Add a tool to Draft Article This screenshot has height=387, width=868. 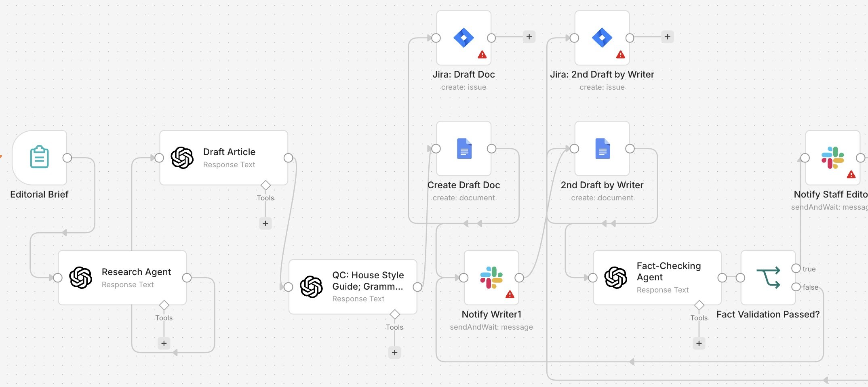pos(265,223)
